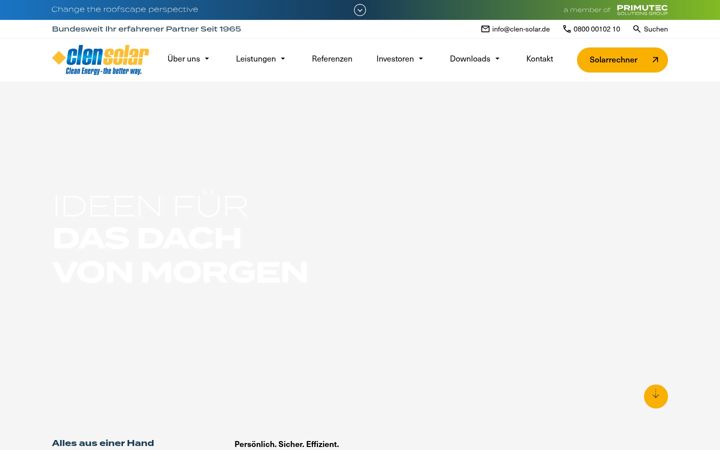The height and width of the screenshot is (450, 720).
Task: Go to the Kontakt page
Action: pyautogui.click(x=540, y=59)
